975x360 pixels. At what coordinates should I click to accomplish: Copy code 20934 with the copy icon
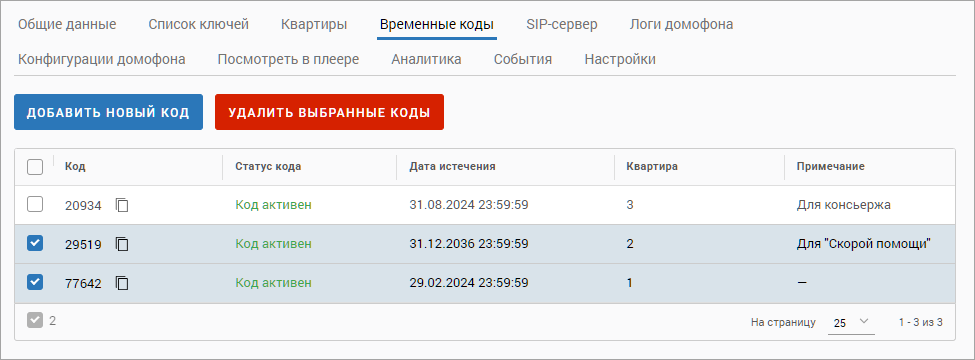(122, 205)
